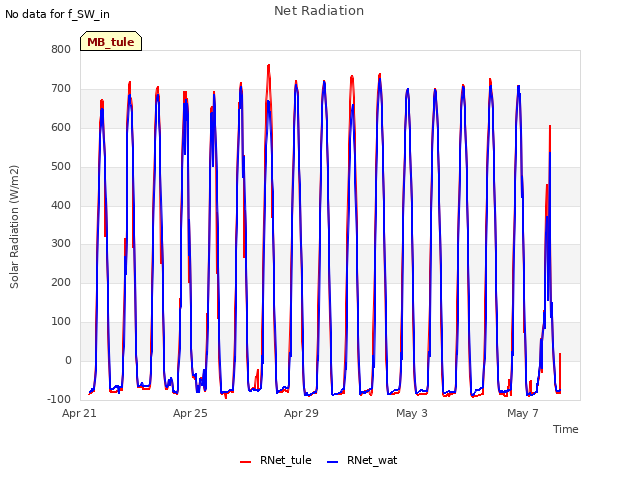The image size is (640, 480).
Task: Click the 200 y-axis tick label
Action: coord(61,282)
